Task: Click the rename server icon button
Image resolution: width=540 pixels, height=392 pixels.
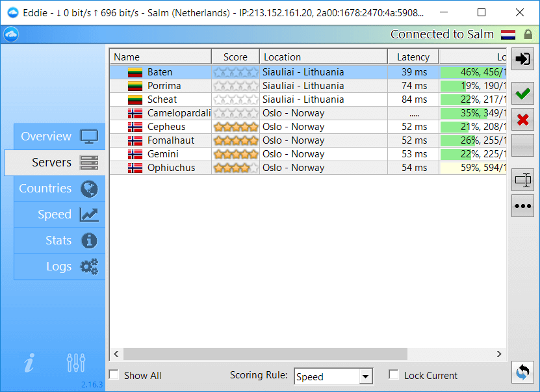Action: 522,179
